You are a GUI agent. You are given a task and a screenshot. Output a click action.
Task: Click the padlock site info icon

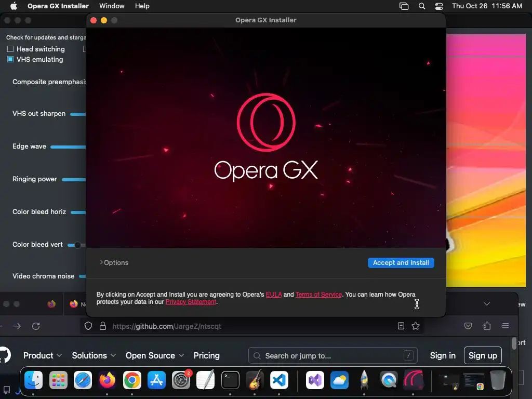point(103,326)
